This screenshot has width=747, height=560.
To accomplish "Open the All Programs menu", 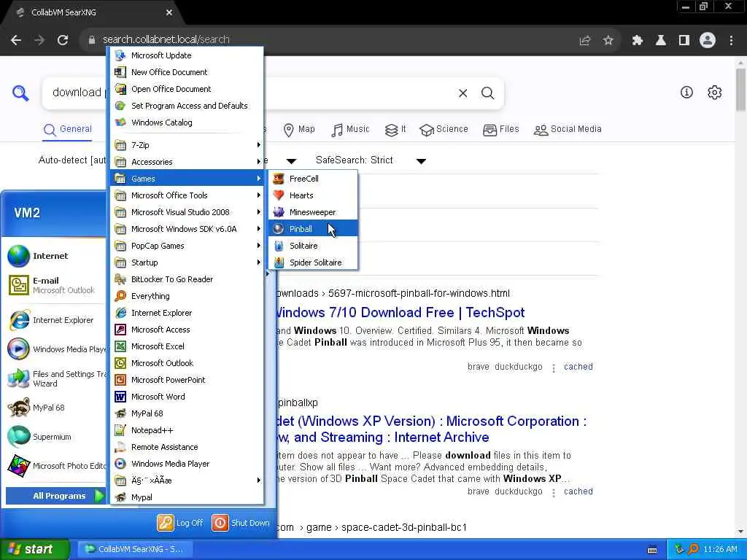I will click(55, 496).
